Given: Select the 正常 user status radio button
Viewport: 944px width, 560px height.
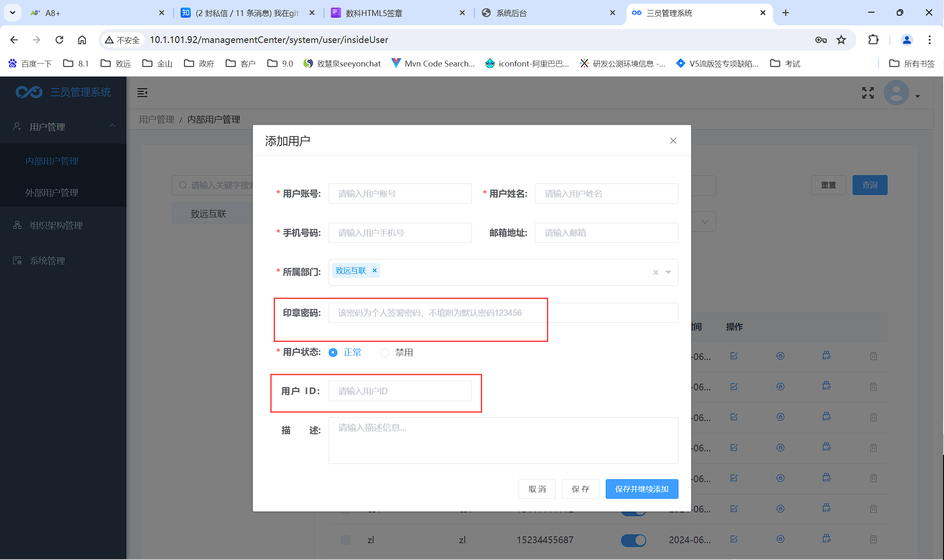Looking at the screenshot, I should tap(333, 352).
